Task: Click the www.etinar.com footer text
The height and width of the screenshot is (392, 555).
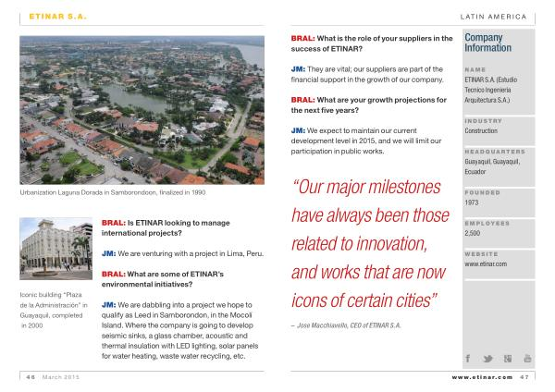Action: pyautogui.click(x=482, y=377)
